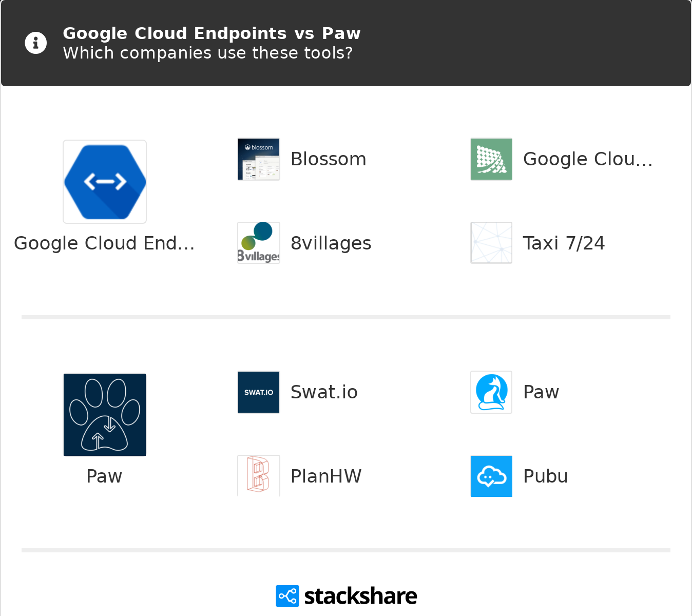Click the 8villages logo icon
692x616 pixels.
coord(259,243)
